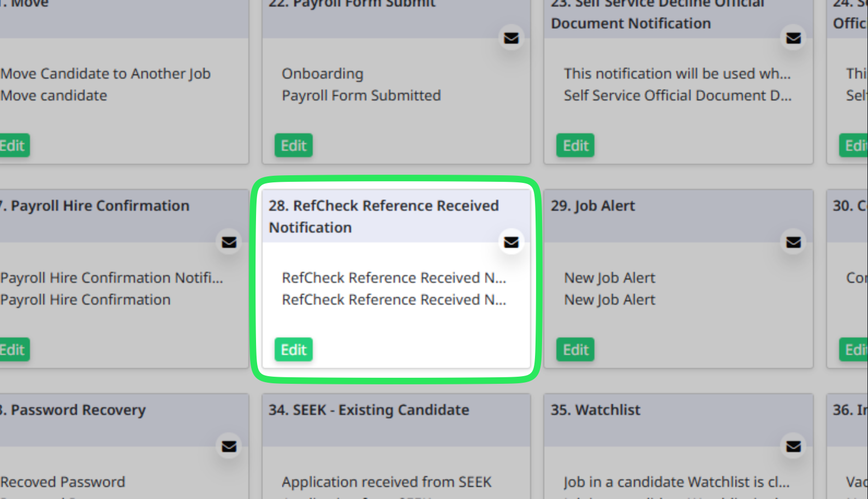
Task: Select the '34. SEEK - Existing Candidate' heading
Action: [x=369, y=410]
